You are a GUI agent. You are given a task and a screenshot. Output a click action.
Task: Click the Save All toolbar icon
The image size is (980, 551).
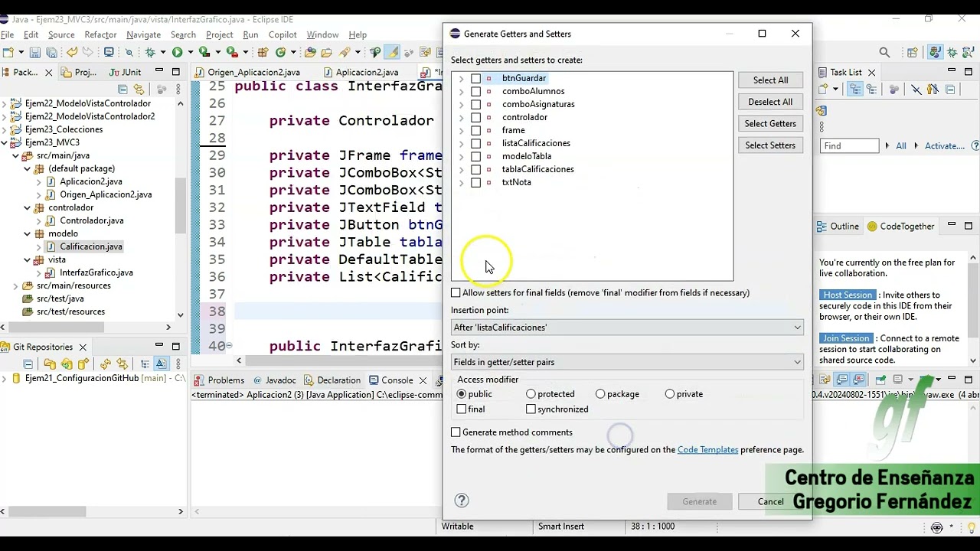[52, 52]
